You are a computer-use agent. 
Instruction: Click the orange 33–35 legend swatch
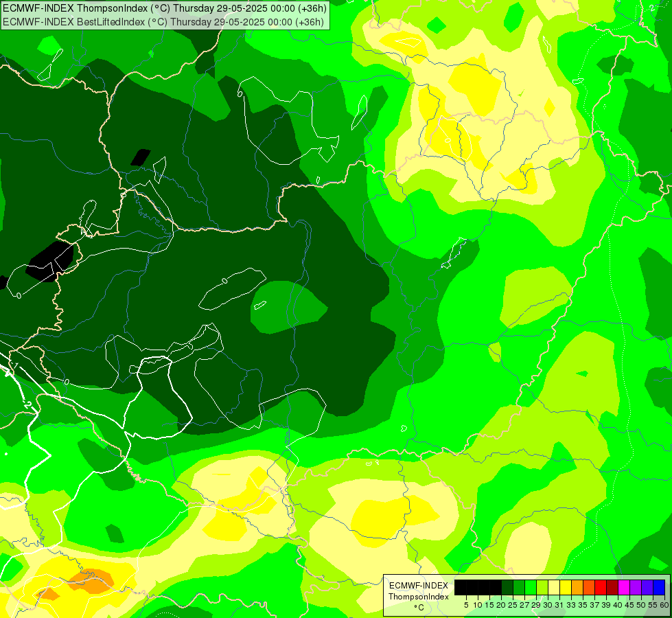[x=578, y=587]
